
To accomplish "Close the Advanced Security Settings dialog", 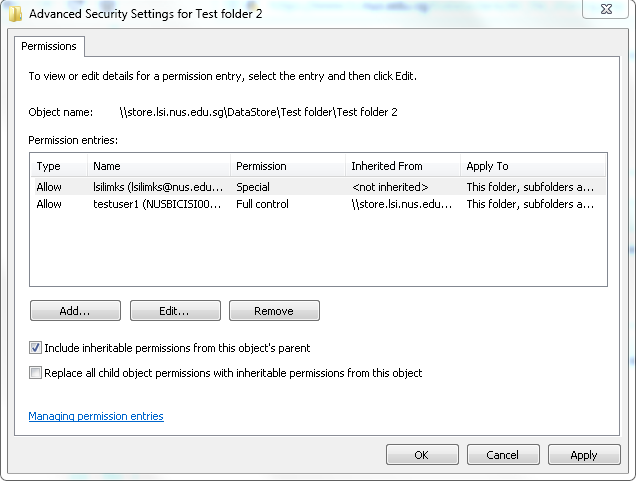I will [606, 9].
